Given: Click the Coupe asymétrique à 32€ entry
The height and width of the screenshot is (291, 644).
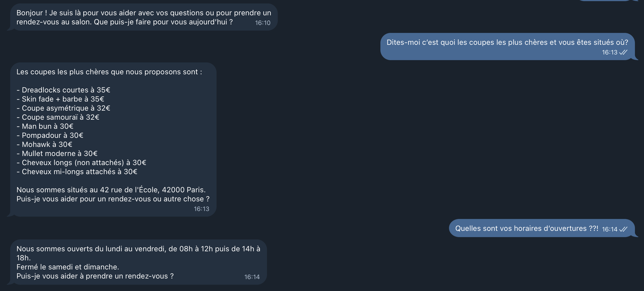Looking at the screenshot, I should 63,108.
